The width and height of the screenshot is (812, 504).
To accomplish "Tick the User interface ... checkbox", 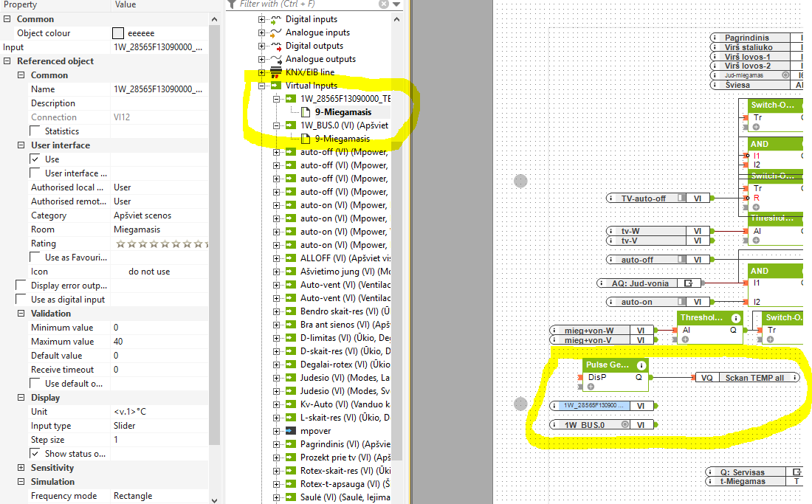I will tap(35, 173).
